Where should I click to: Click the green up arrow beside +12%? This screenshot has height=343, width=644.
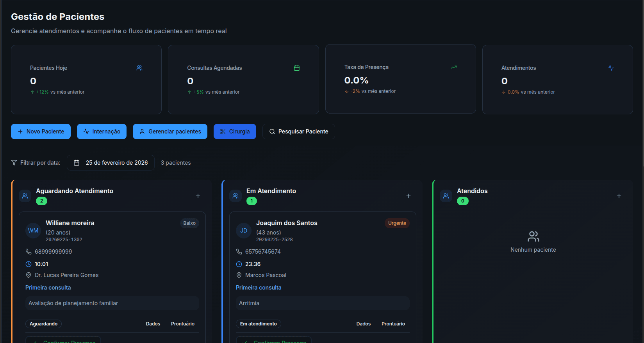click(32, 92)
